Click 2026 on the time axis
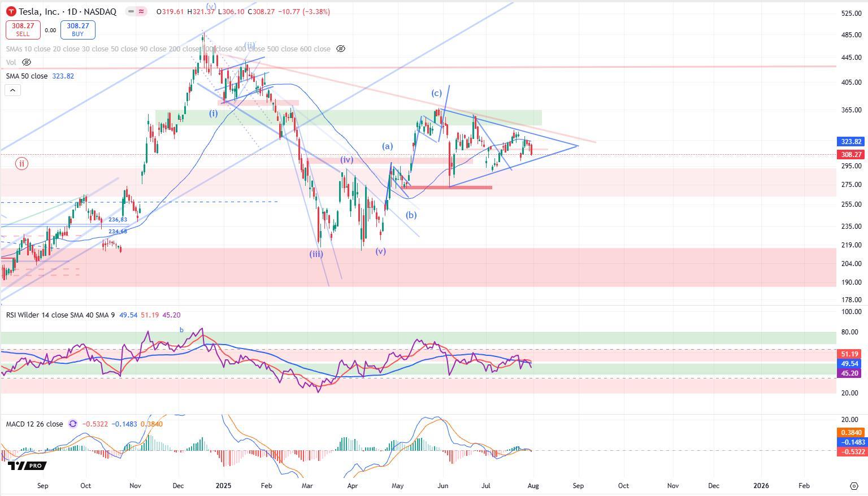 pos(761,485)
